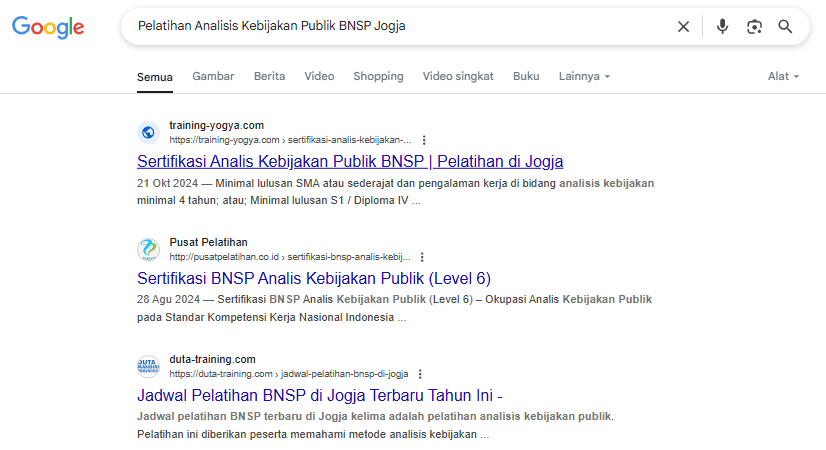Submit query with magnifying glass icon
826x450 pixels.
pyautogui.click(x=785, y=26)
